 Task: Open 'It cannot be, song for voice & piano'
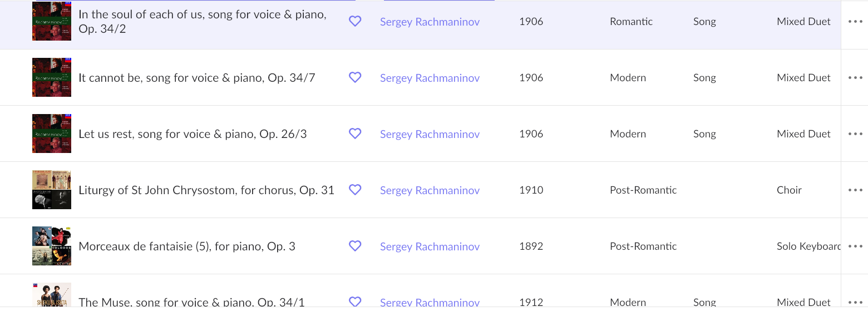pos(197,78)
